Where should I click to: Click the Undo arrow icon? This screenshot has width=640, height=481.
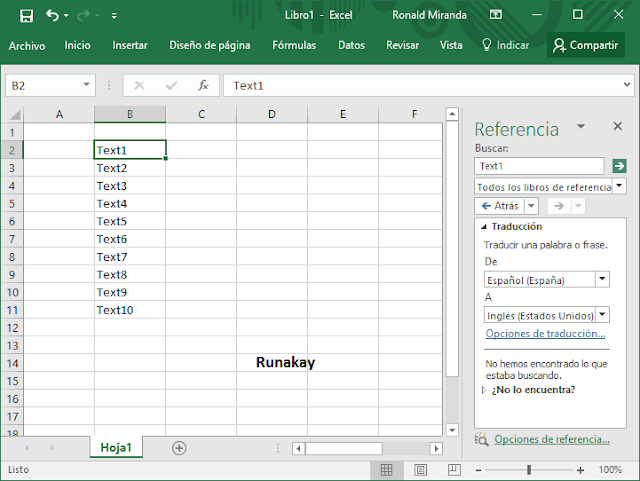pyautogui.click(x=52, y=16)
